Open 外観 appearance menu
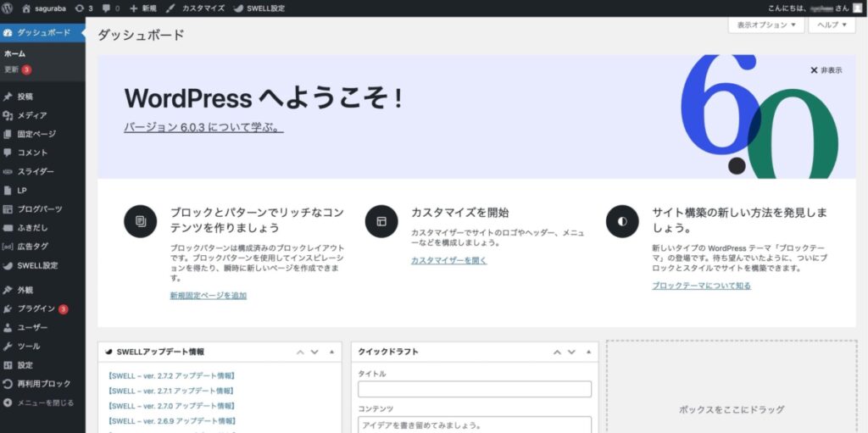 [42, 290]
